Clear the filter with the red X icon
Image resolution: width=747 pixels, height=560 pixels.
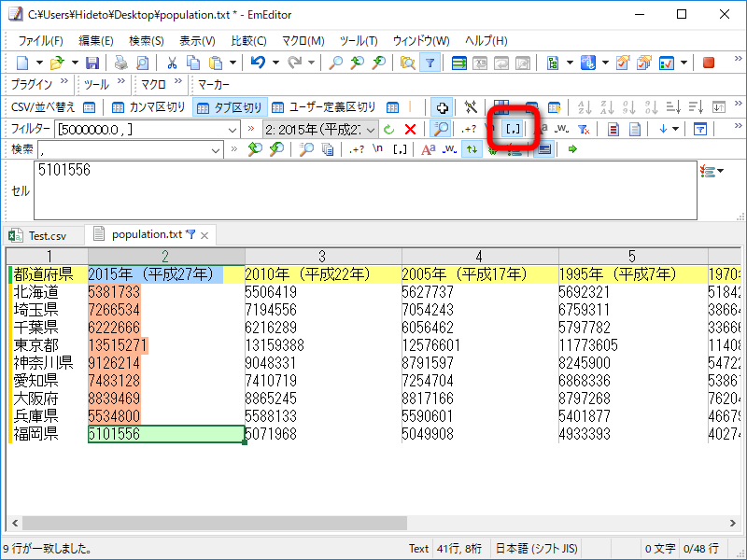(x=410, y=129)
